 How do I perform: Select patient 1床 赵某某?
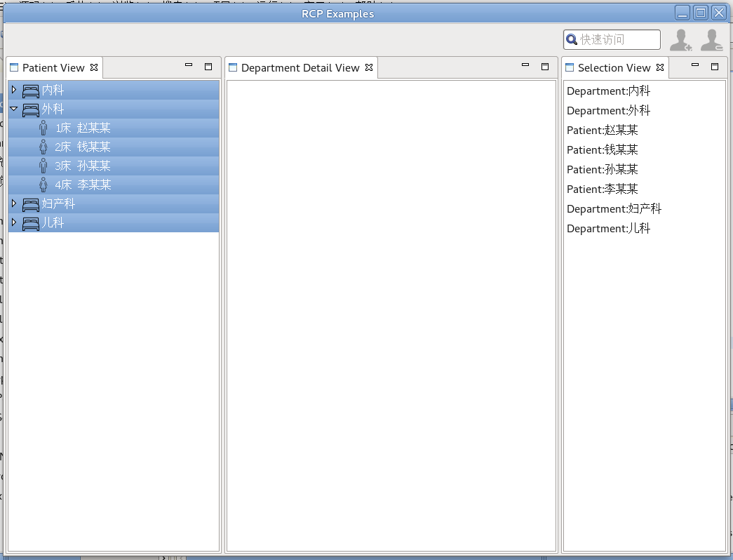pyautogui.click(x=114, y=128)
